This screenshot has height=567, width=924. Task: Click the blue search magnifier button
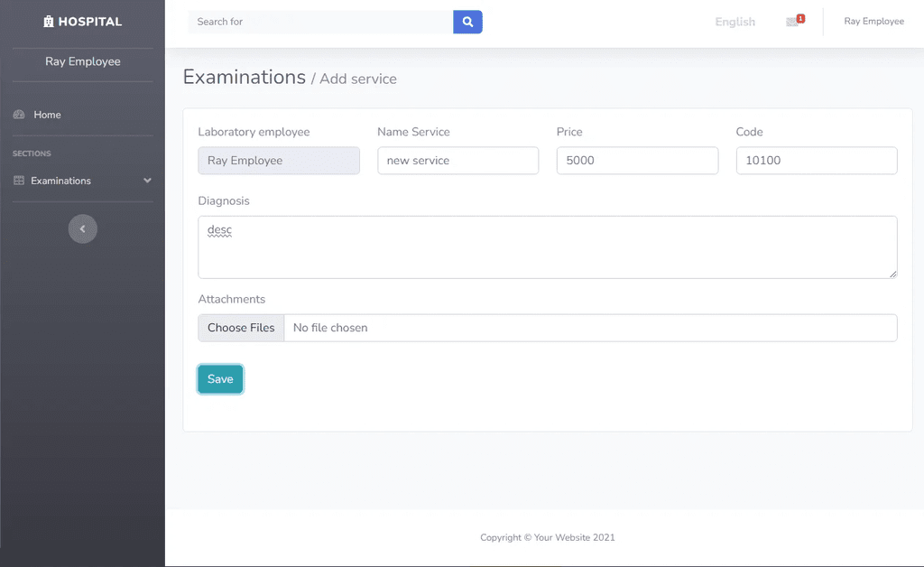coord(467,22)
